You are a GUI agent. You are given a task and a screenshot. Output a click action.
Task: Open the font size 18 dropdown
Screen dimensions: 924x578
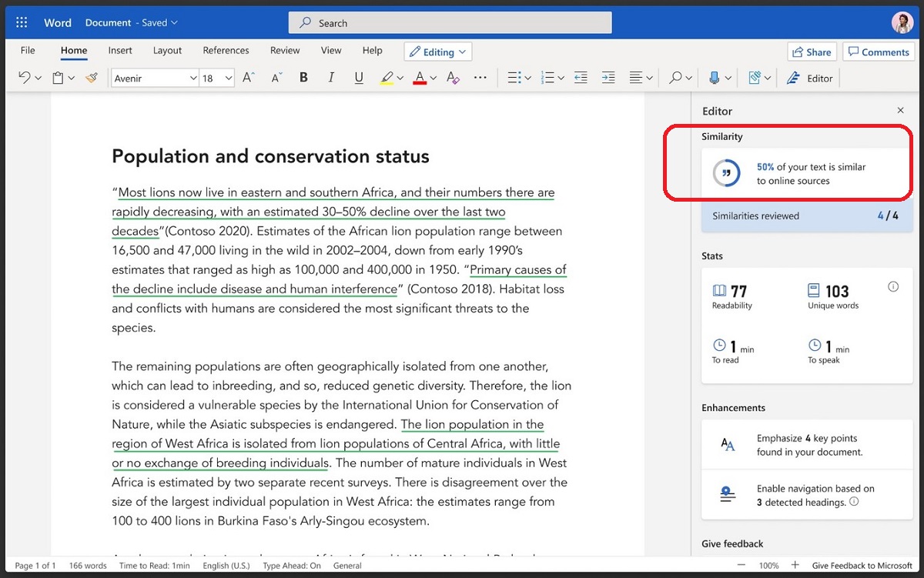click(229, 78)
